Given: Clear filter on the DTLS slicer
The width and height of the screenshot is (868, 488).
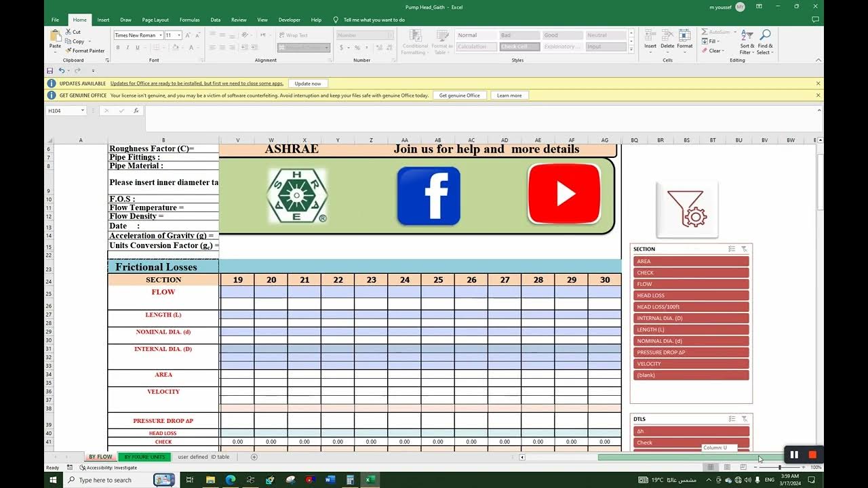Looking at the screenshot, I should point(744,419).
